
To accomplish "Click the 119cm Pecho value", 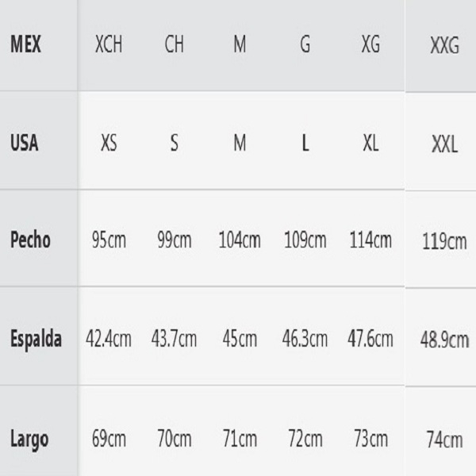I will (444, 242).
